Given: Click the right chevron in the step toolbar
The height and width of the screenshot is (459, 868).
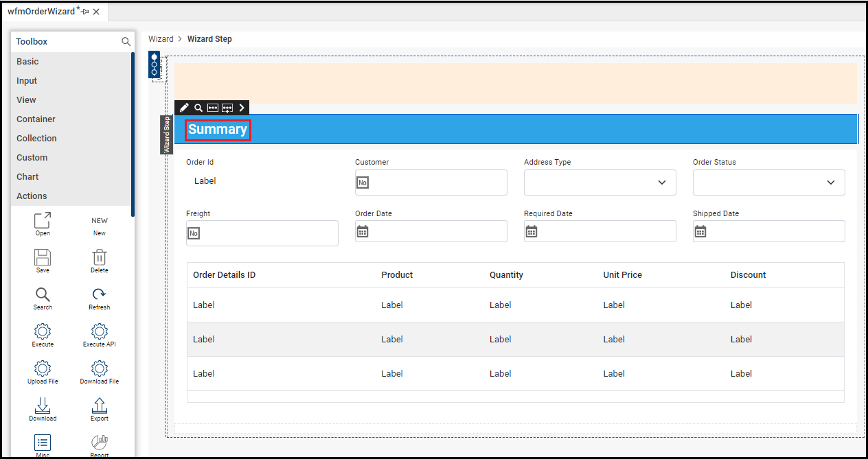Looking at the screenshot, I should click(x=242, y=108).
